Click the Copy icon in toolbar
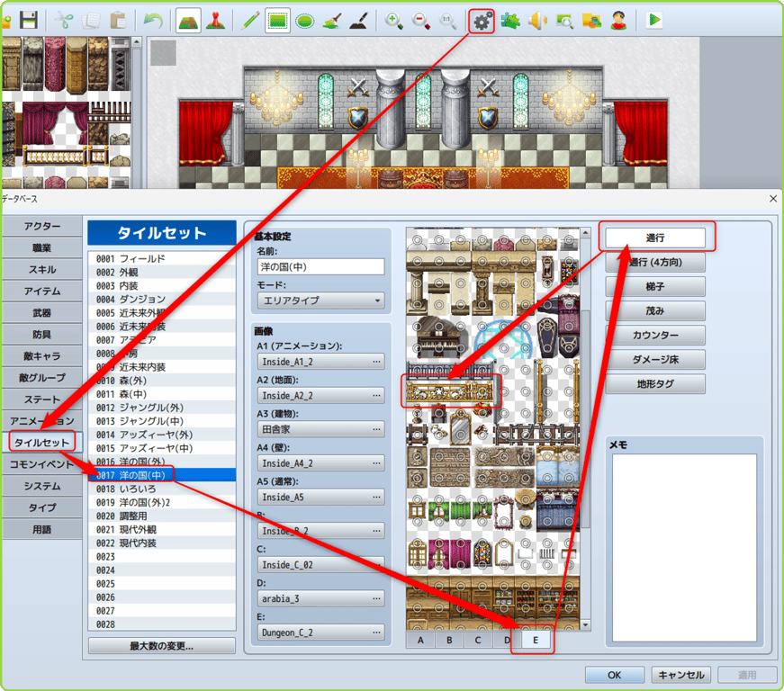Image resolution: width=784 pixels, height=691 pixels. (x=91, y=21)
